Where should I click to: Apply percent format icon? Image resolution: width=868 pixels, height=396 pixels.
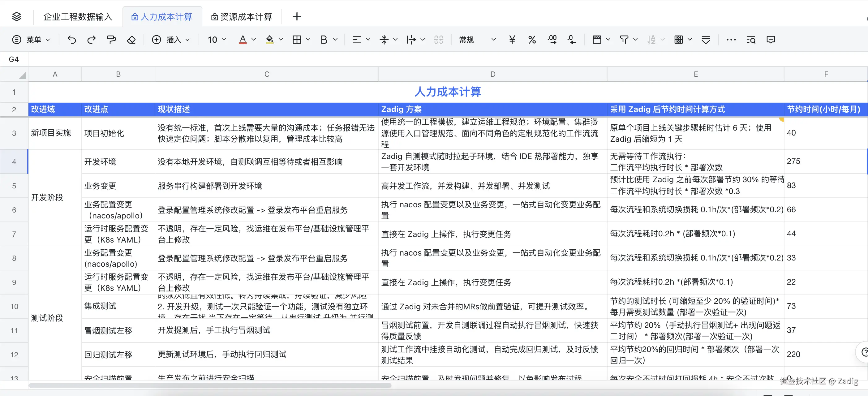pos(532,40)
